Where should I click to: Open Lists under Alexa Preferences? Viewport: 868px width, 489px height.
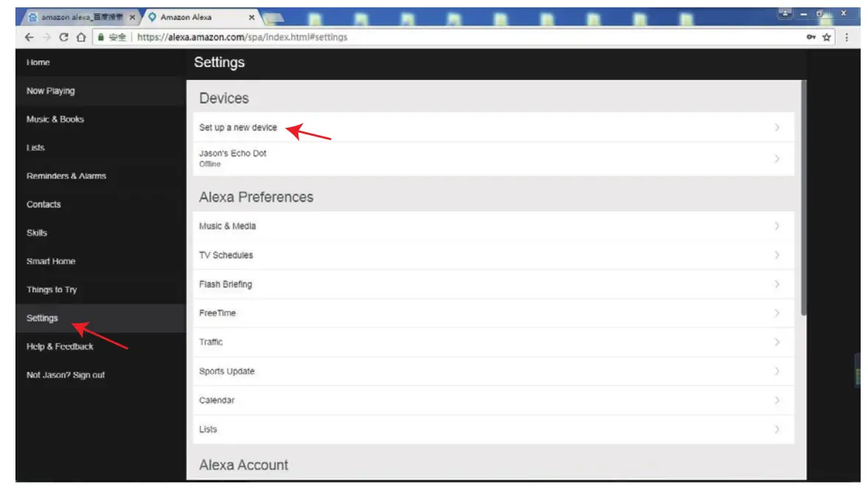pos(493,430)
